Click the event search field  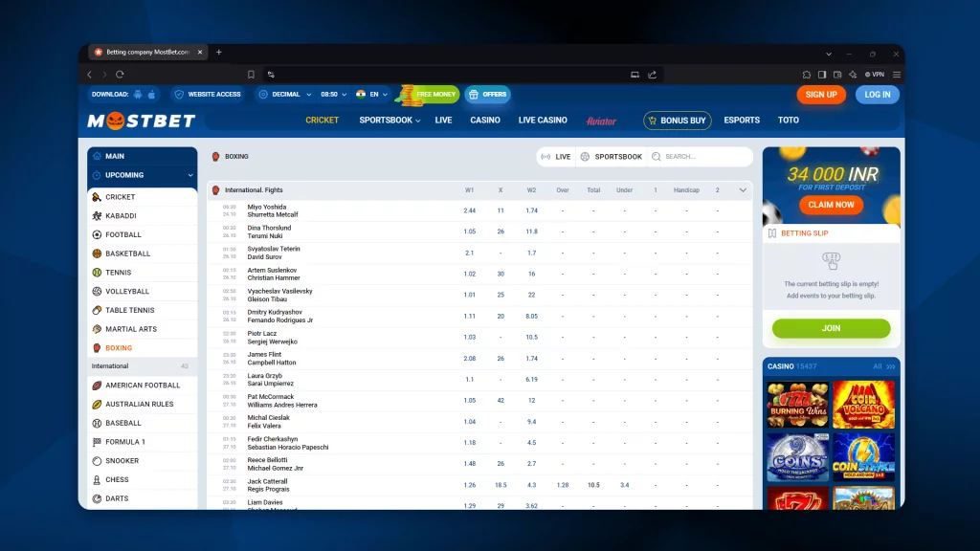tap(700, 157)
